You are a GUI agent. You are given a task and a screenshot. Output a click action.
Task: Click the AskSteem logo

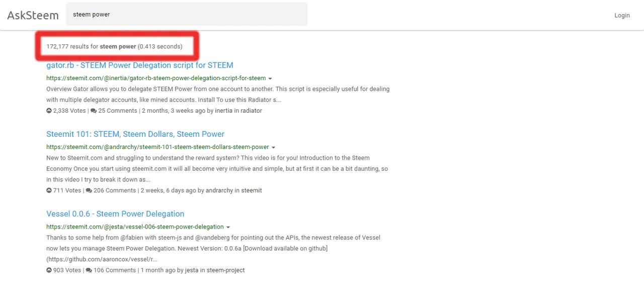33,15
